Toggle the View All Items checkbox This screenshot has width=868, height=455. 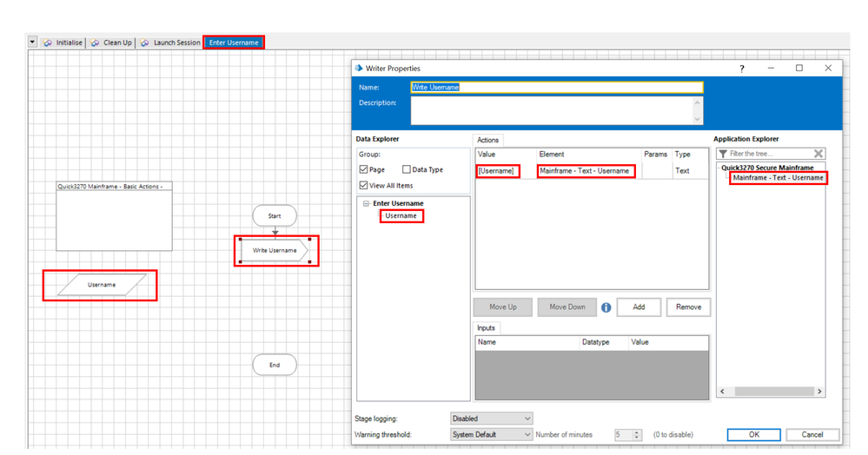coord(365,185)
